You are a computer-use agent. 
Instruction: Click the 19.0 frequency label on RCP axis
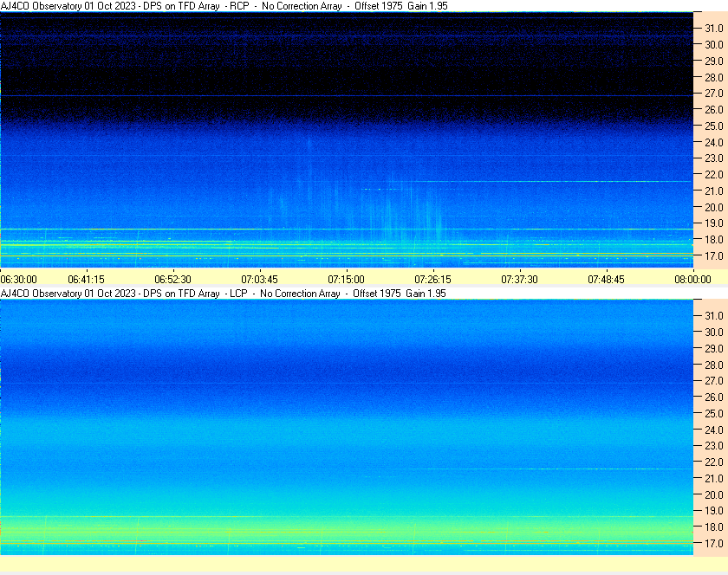coord(714,223)
